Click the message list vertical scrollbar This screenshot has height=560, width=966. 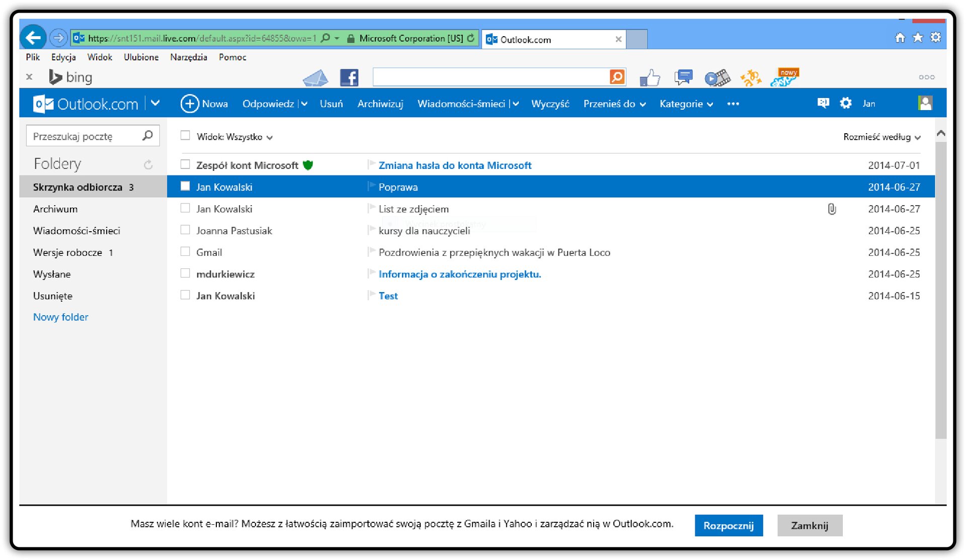coord(941,290)
